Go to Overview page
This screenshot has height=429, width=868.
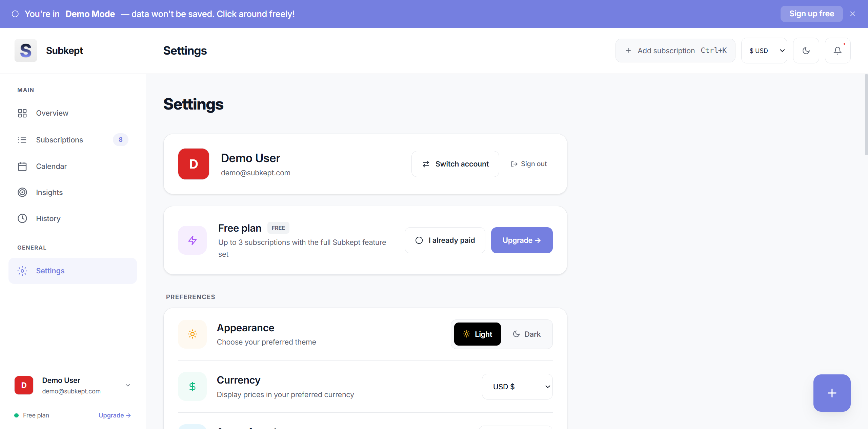73,113
